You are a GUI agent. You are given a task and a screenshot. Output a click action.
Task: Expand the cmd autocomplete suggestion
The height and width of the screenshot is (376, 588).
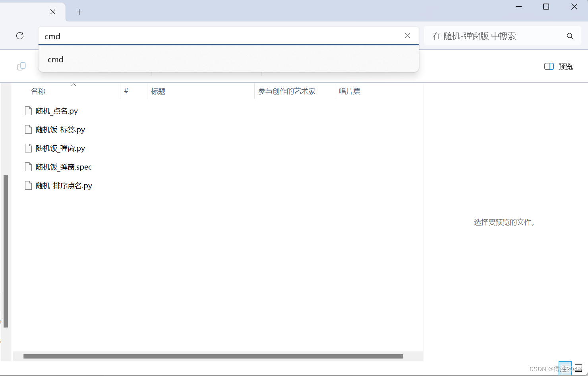(55, 60)
